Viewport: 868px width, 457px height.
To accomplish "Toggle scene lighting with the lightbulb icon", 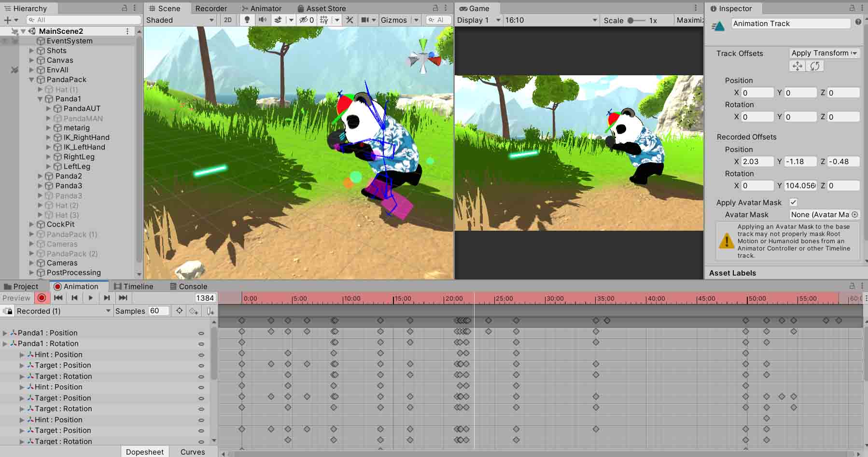I will pos(247,20).
